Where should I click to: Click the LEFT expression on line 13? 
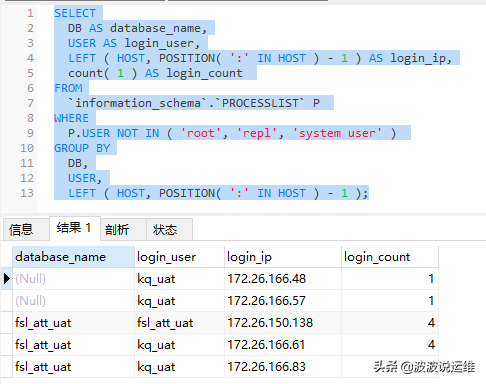[x=218, y=193]
